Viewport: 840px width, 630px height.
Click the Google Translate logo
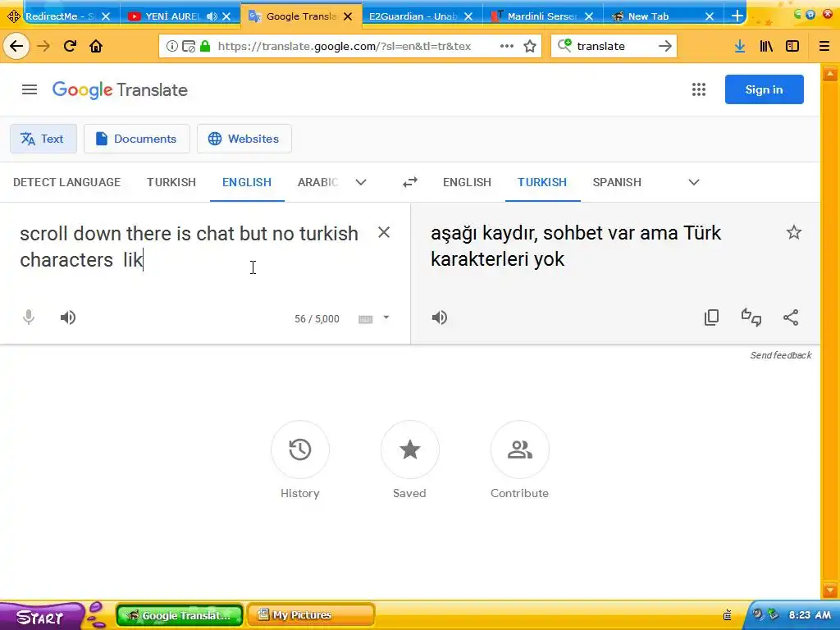(x=120, y=90)
